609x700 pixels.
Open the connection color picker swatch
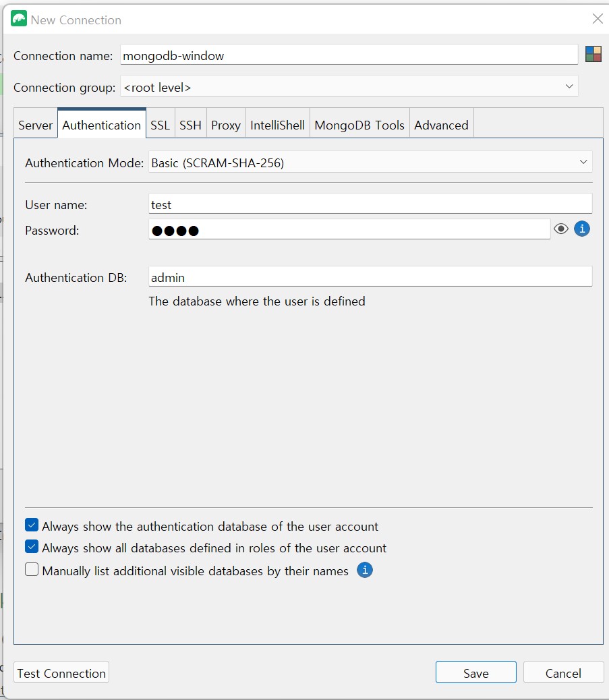(593, 54)
